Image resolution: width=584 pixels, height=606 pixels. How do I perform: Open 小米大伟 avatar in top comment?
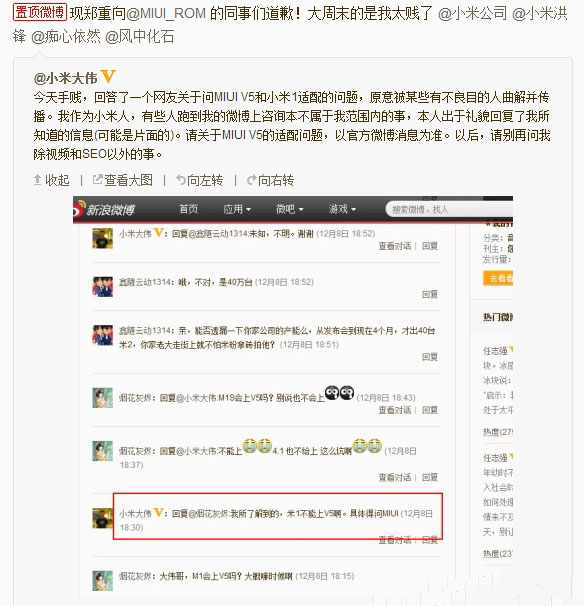tap(102, 238)
